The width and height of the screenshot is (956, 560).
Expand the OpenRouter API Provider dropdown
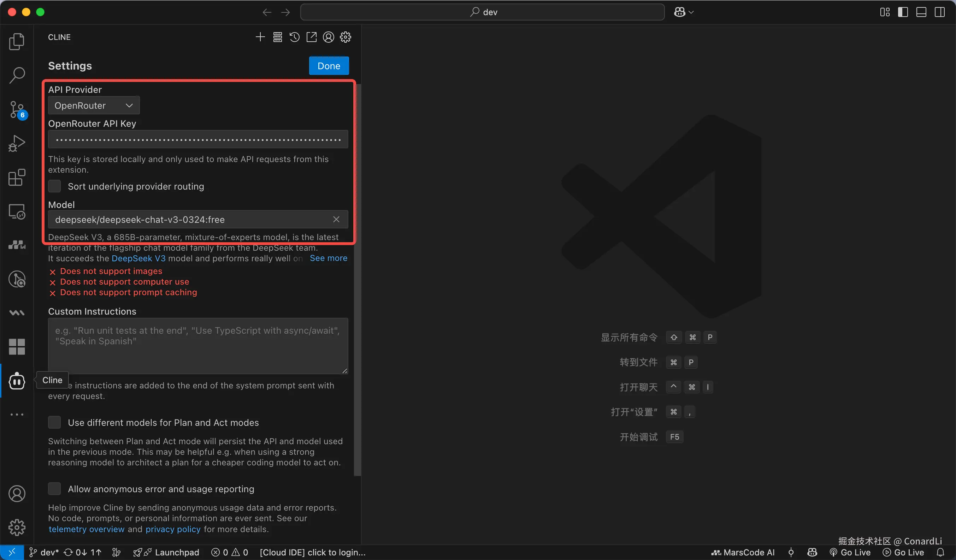94,106
